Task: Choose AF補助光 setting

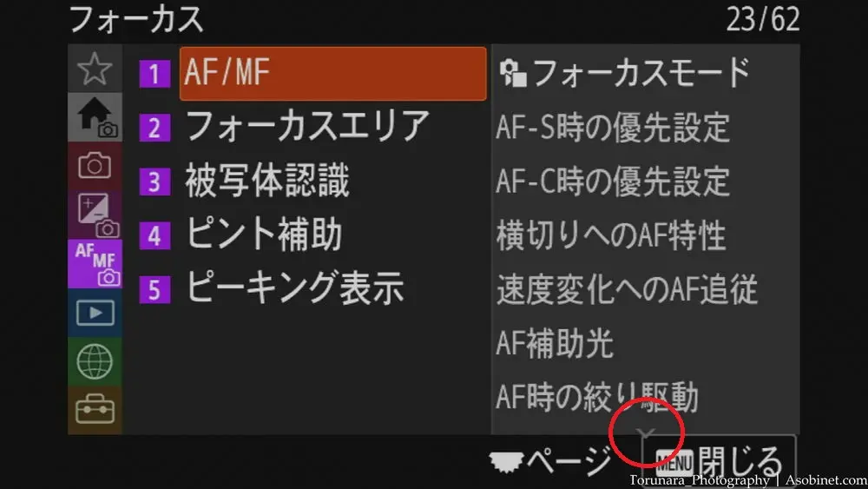Action: click(554, 343)
